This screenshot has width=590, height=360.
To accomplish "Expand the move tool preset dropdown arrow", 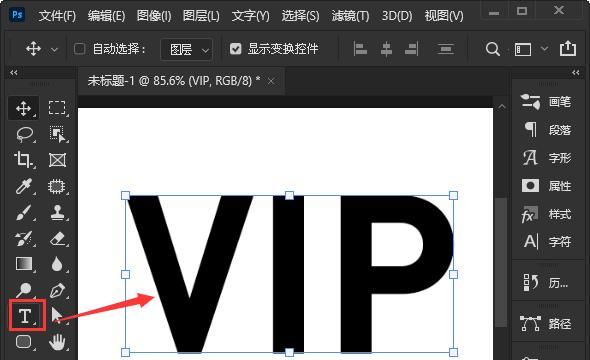I will tap(55, 49).
